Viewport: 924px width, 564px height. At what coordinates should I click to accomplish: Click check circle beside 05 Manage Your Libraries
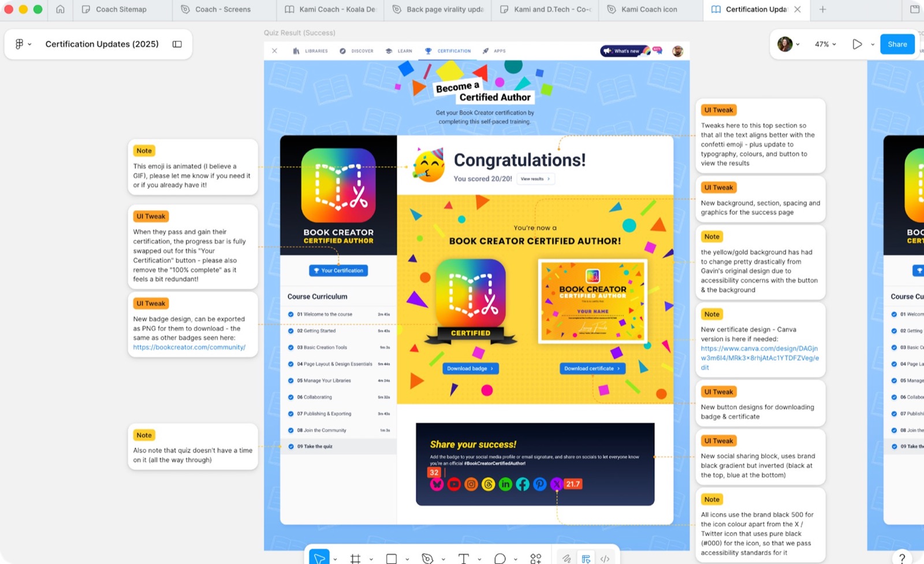tap(291, 381)
